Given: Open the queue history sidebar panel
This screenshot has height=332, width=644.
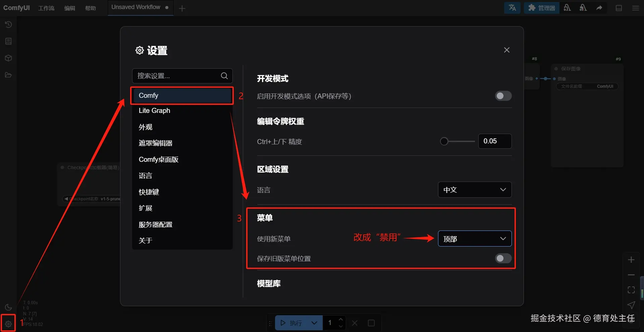Looking at the screenshot, I should point(8,24).
